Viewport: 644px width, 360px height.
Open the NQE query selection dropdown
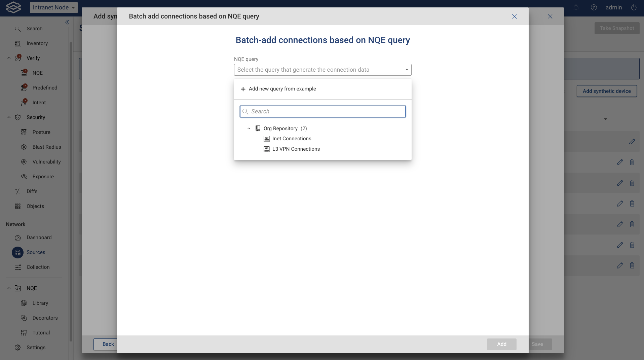(x=322, y=70)
